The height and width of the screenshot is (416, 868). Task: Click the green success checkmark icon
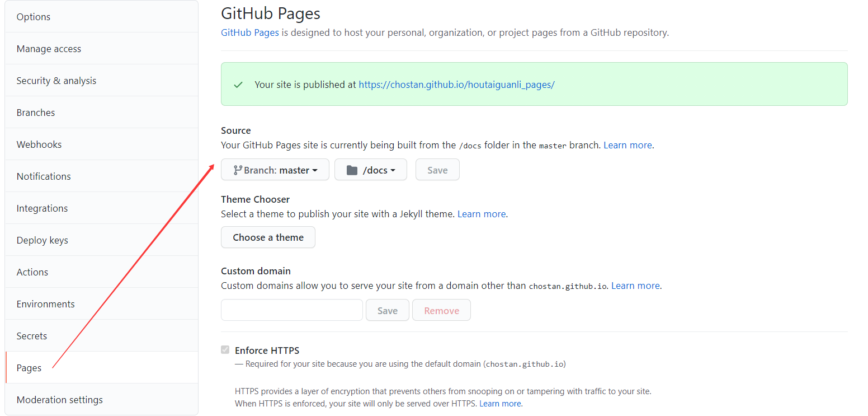[239, 85]
